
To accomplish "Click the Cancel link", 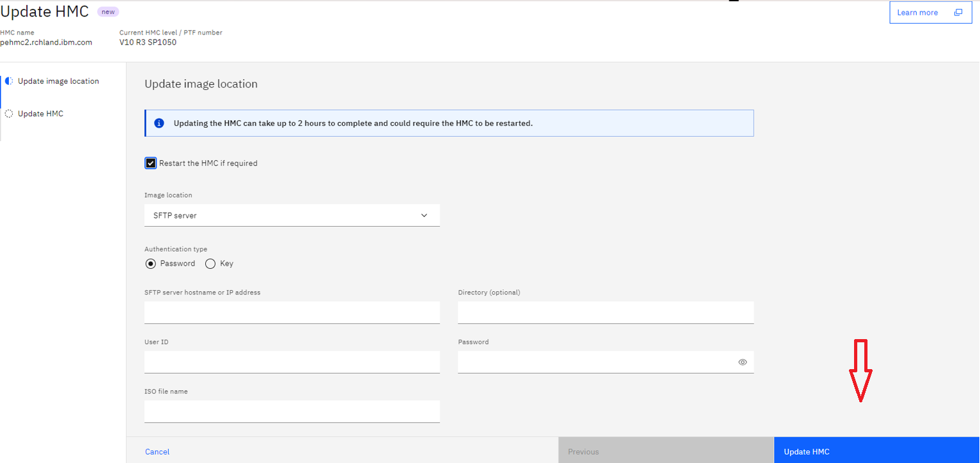I will [157, 452].
